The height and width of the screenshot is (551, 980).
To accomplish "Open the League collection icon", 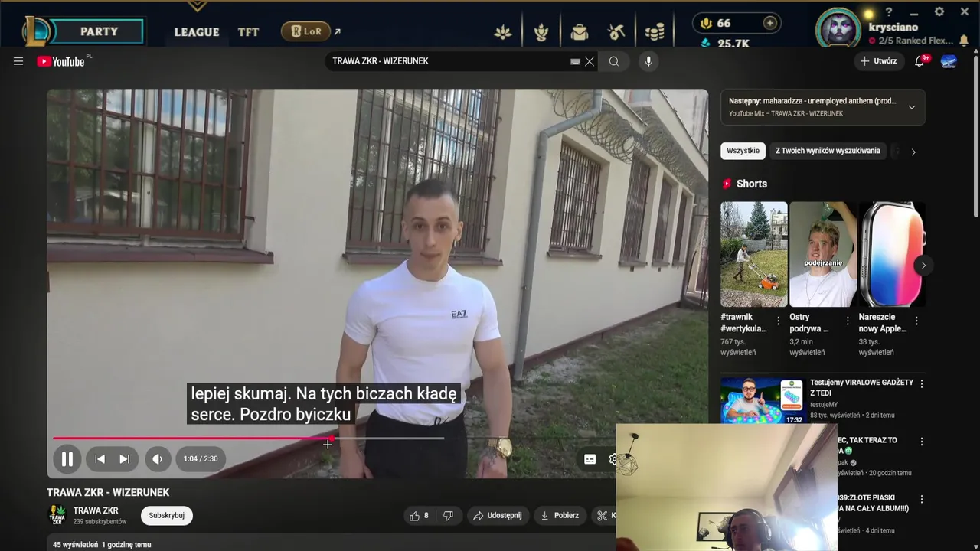I will tap(541, 32).
